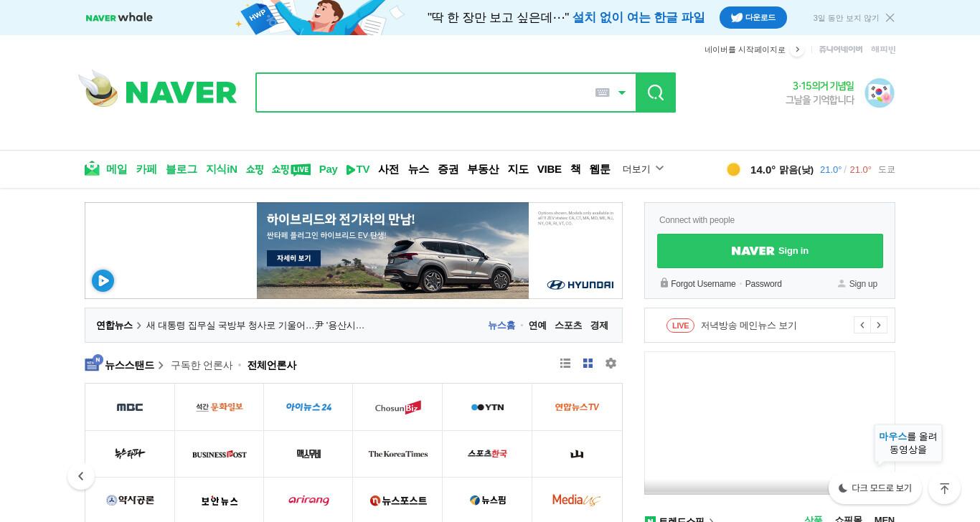Open the on-screen keyboard icon in search box
The image size is (980, 522).
pos(603,92)
